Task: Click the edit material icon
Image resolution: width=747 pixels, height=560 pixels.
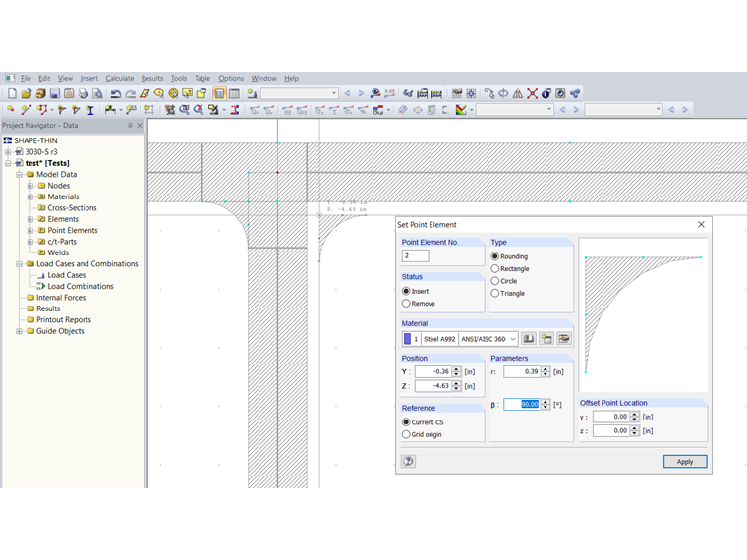Action: [x=564, y=339]
